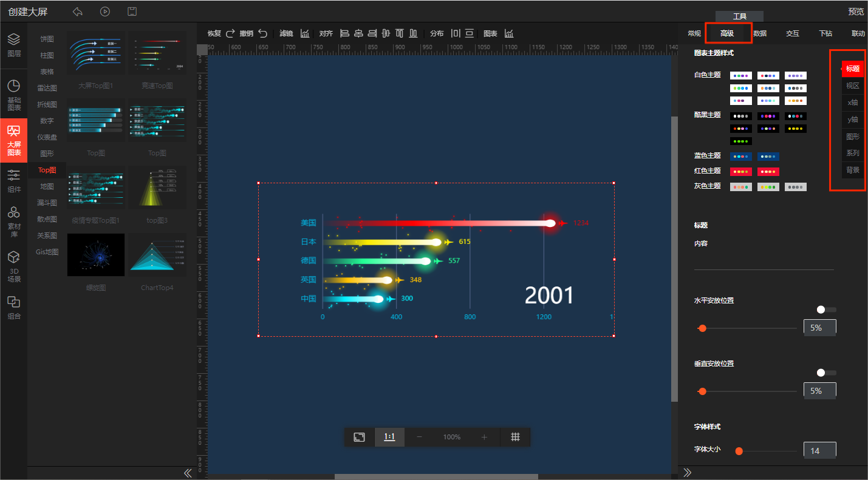Viewport: 868px width, 480px height.
Task: Click the 图表 chart icon in toolbar
Action: pos(509,33)
